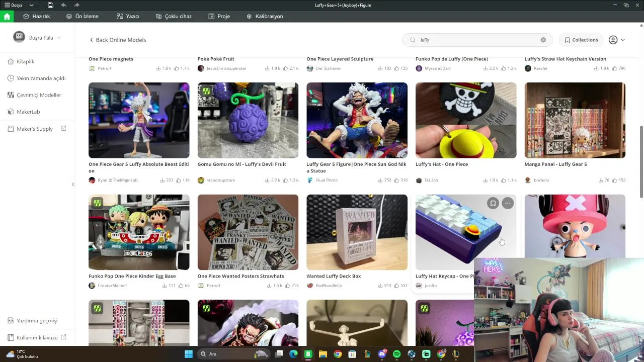
Task: Click author BadNoodleCo avatar
Action: coord(310,286)
